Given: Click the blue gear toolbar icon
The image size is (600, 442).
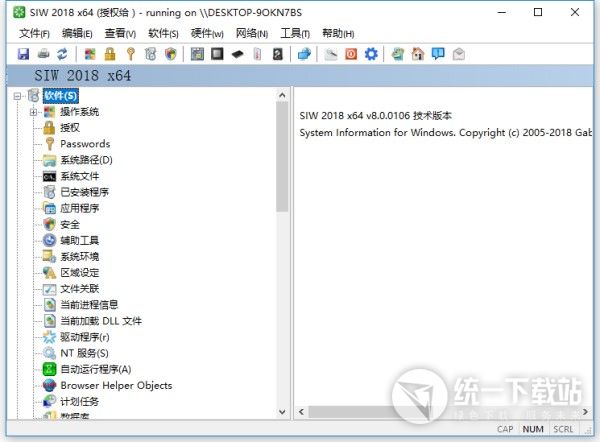Looking at the screenshot, I should point(371,53).
